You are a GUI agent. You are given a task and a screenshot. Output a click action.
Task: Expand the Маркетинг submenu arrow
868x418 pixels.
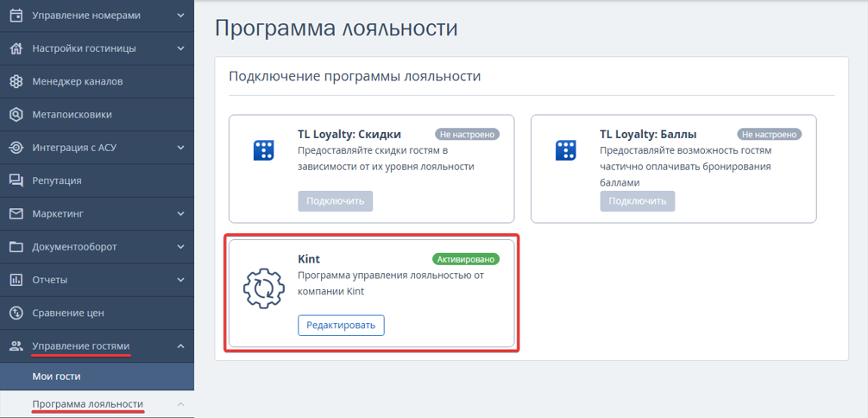[x=180, y=213]
